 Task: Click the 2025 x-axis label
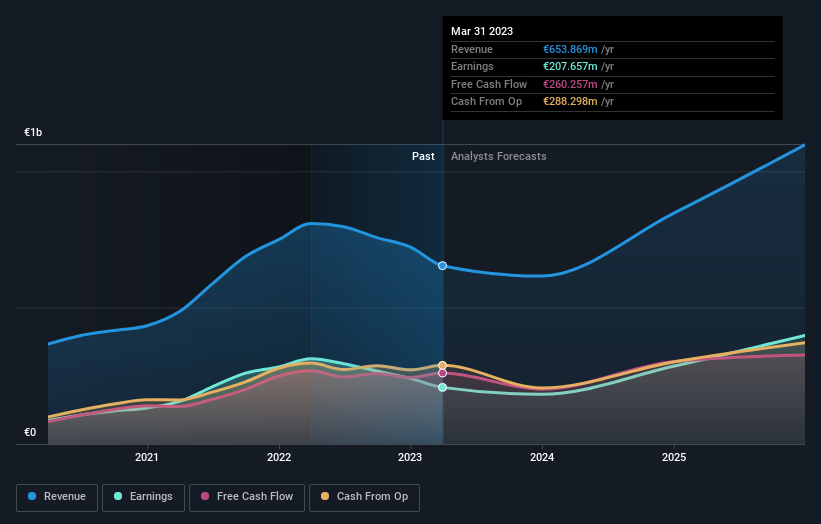click(x=674, y=458)
